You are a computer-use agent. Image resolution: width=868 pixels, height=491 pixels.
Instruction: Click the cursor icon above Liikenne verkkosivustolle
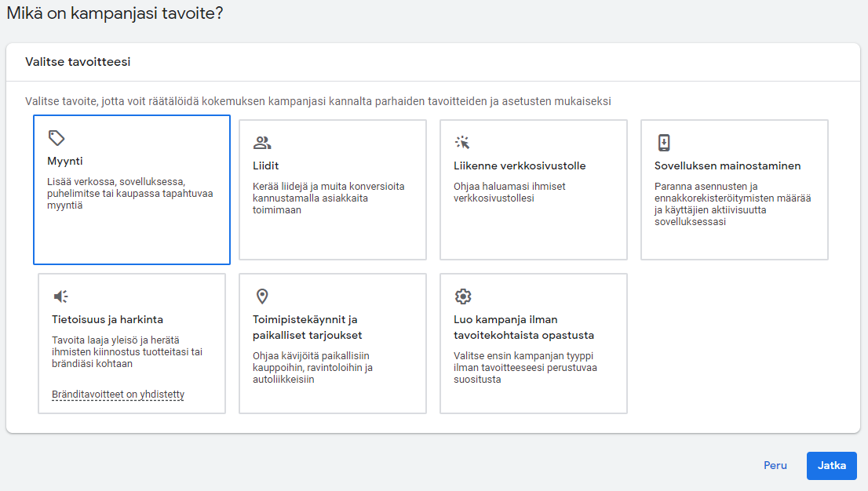(463, 142)
